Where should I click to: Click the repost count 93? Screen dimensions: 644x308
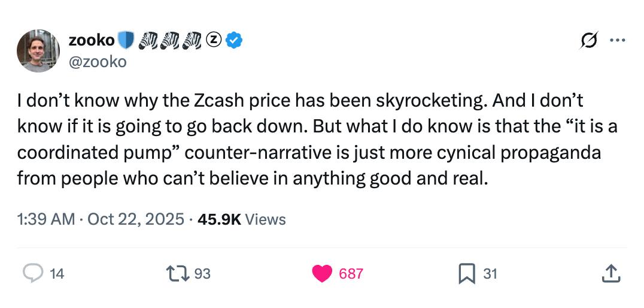pyautogui.click(x=203, y=274)
